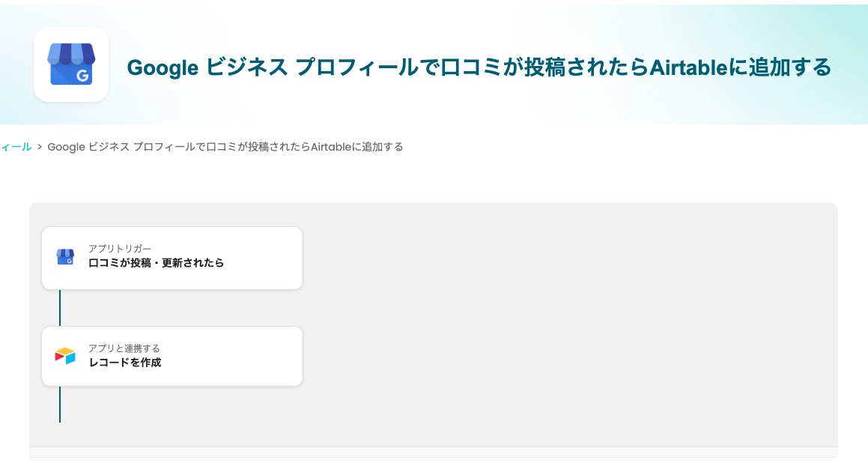
Task: Click connector line below the Airtable step
Action: click(60, 405)
